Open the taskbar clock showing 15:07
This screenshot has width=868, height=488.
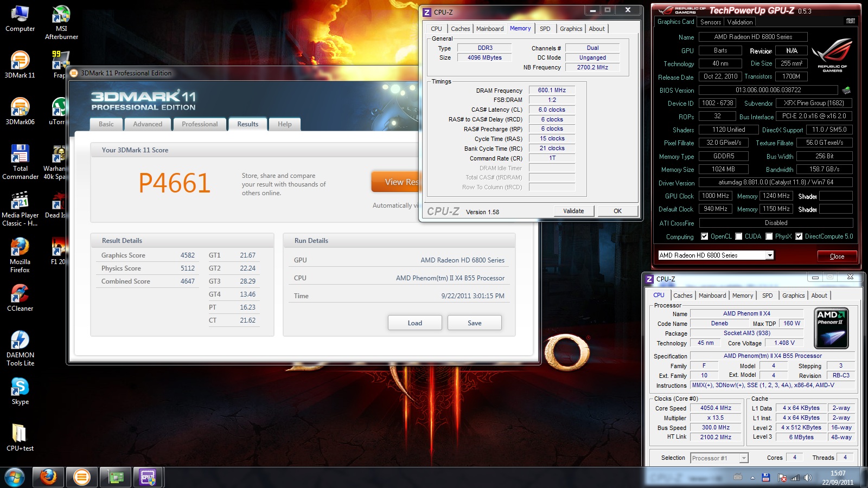click(x=838, y=478)
